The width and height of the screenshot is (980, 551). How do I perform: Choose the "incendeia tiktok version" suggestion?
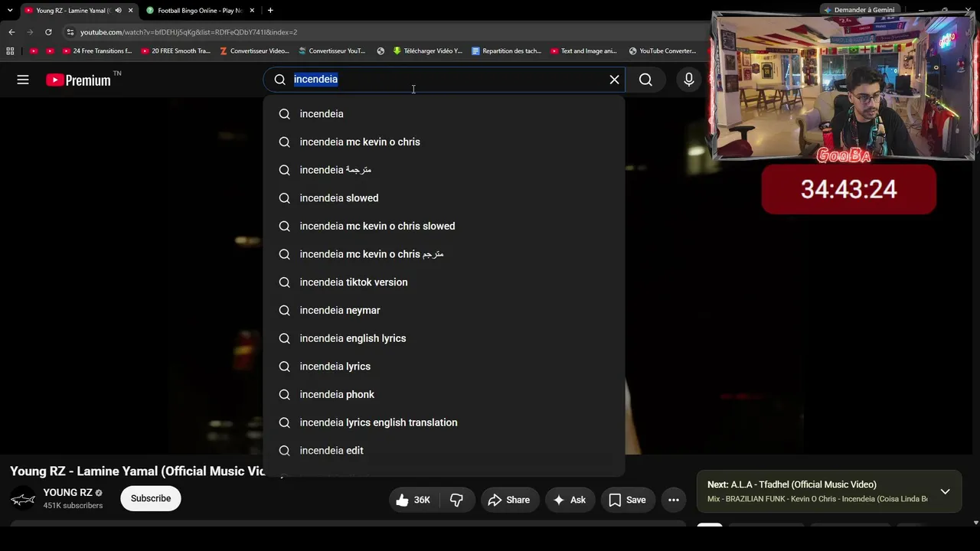444,282
